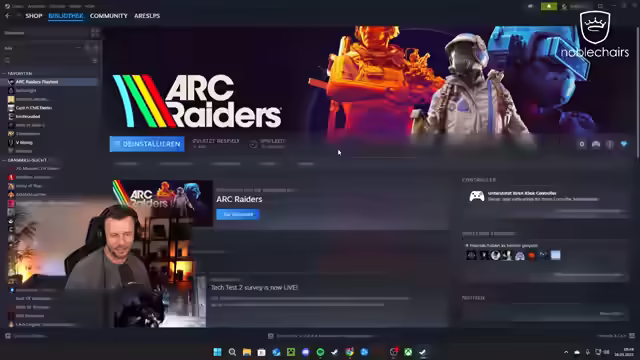Open the game settings gear icon

coord(582,144)
